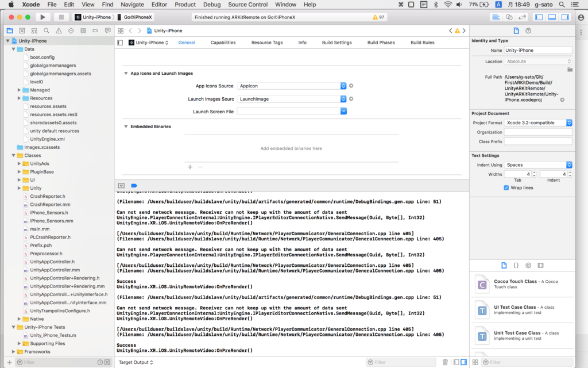This screenshot has width=588, height=368.
Task: Run the project with the Play button
Action: click(42, 17)
